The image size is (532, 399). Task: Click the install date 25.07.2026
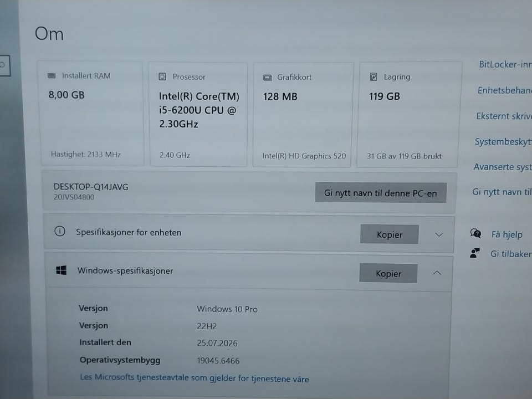pos(217,344)
